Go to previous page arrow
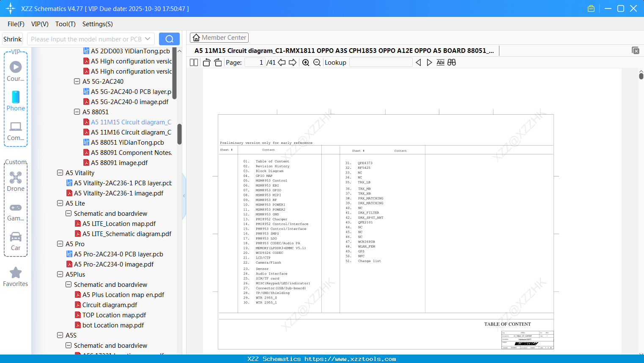 [x=282, y=63]
